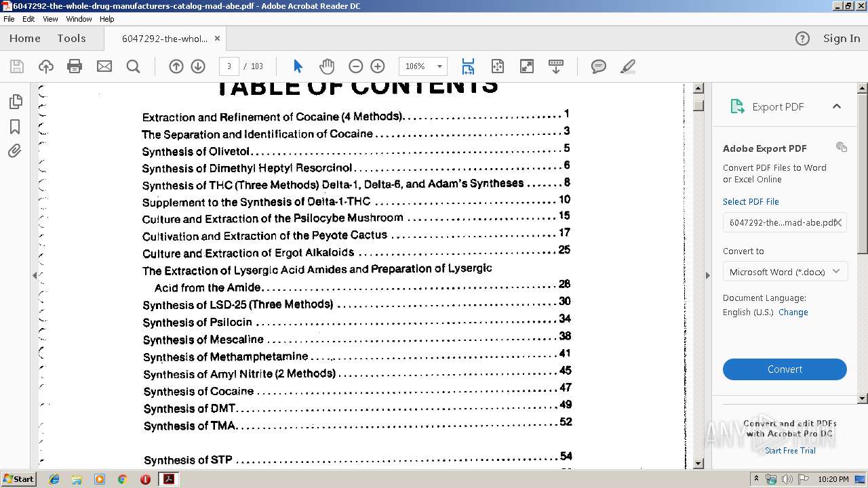Screen dimensions: 868x488
Task: Click the Windows Start button
Action: pyautogui.click(x=18, y=479)
